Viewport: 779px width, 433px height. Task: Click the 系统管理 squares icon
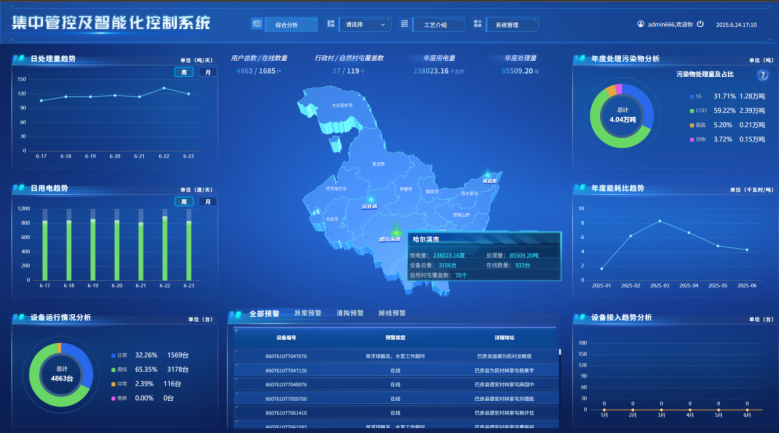[x=478, y=23]
